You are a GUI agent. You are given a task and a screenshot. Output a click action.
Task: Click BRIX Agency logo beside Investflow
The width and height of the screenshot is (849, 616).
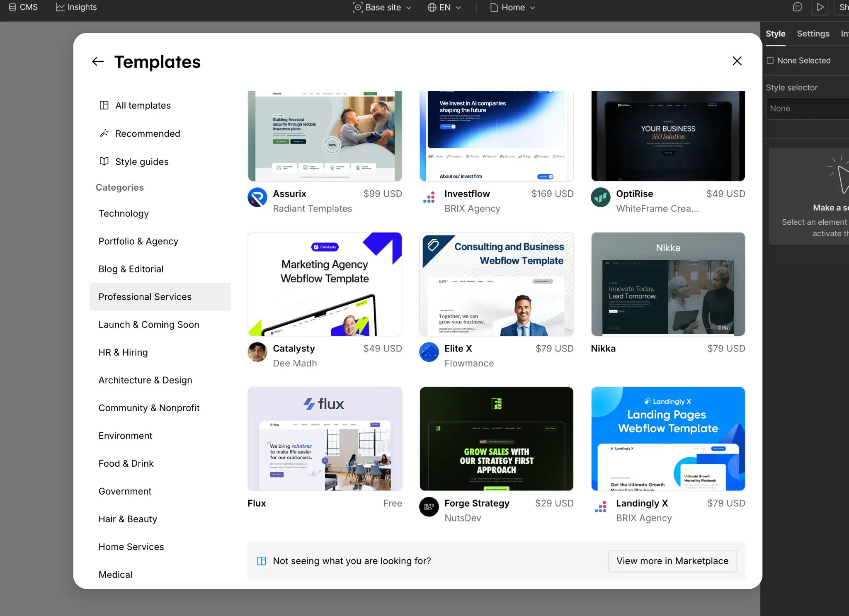click(429, 197)
